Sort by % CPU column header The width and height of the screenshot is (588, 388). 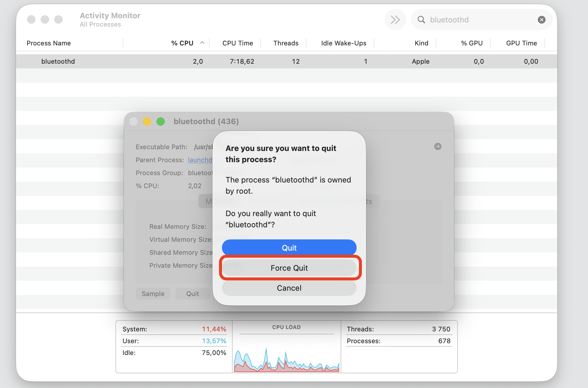click(182, 43)
